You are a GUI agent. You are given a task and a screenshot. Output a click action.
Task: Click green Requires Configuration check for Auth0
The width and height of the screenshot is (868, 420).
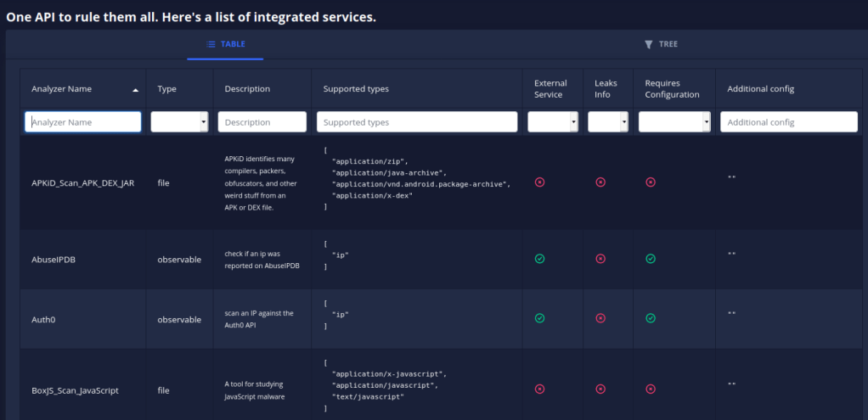651,318
